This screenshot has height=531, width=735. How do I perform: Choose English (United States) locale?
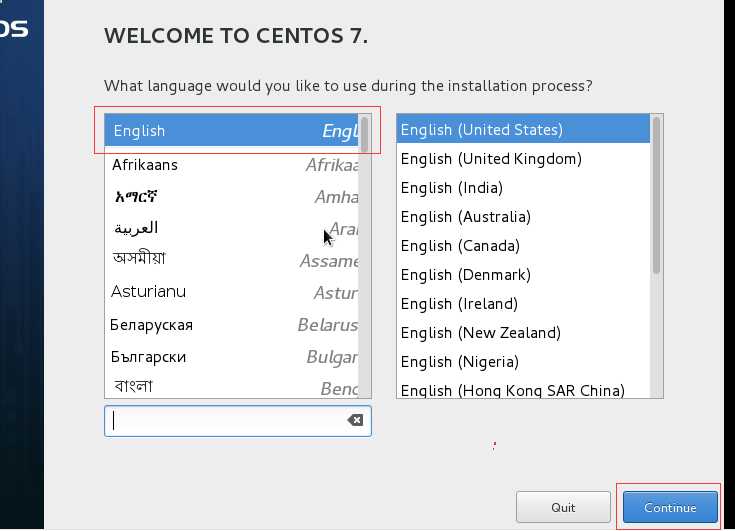click(x=523, y=129)
